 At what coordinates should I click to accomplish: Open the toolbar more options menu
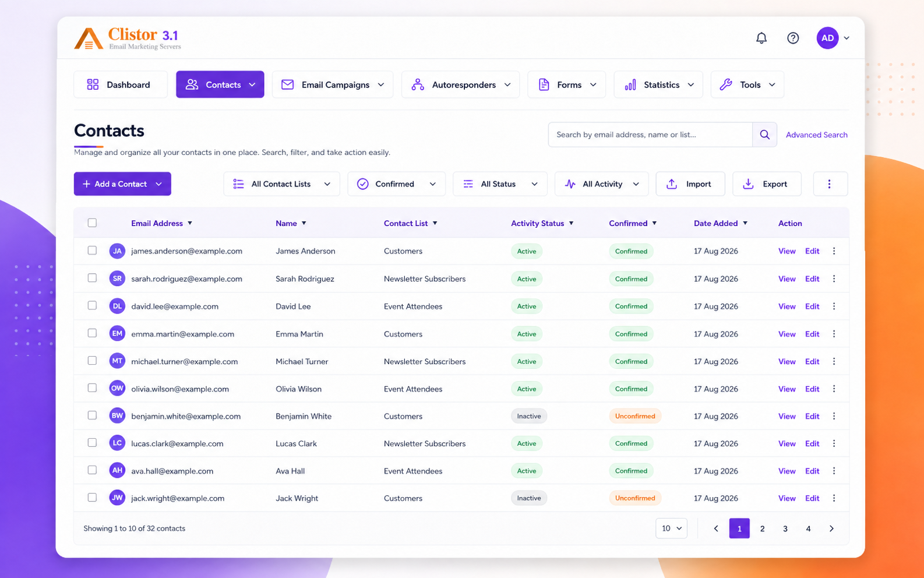[830, 184]
